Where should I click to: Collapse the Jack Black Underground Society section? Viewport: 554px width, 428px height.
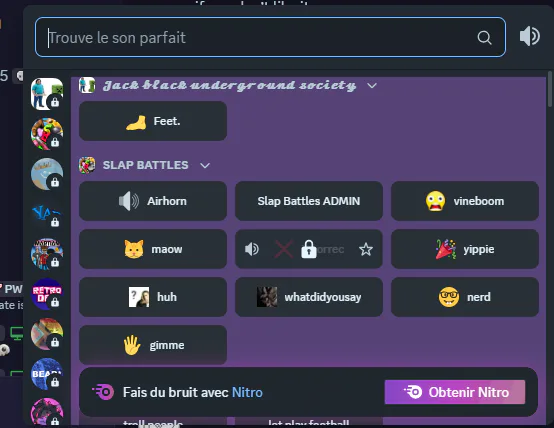(x=372, y=86)
